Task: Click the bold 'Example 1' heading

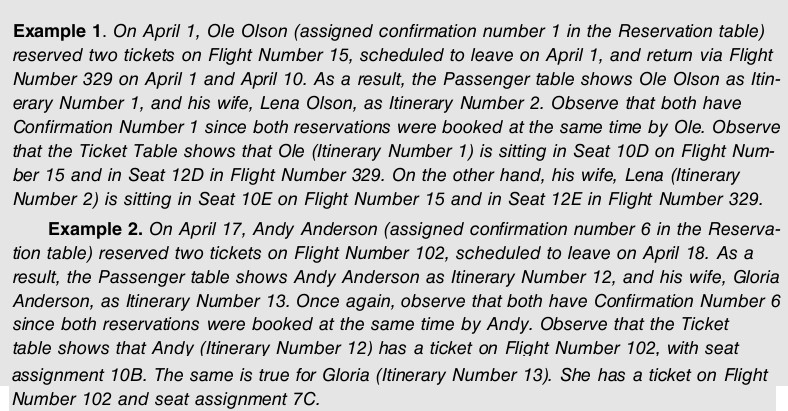Action: coord(57,31)
